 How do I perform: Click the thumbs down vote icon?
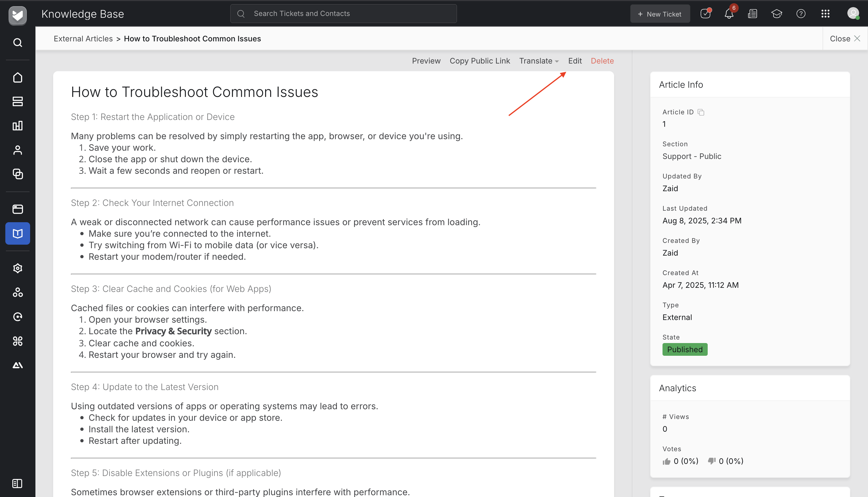tap(712, 461)
